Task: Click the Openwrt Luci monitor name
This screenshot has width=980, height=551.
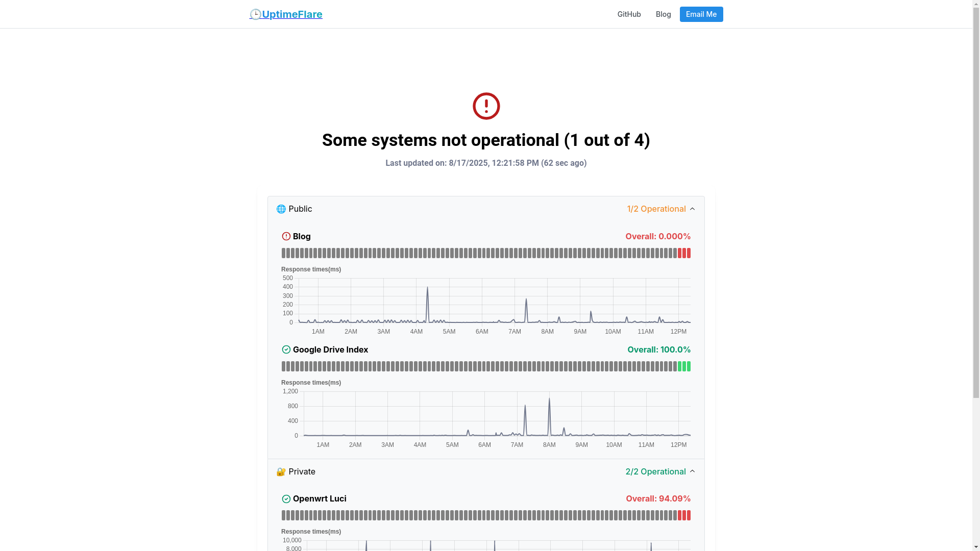Action: pos(320,498)
